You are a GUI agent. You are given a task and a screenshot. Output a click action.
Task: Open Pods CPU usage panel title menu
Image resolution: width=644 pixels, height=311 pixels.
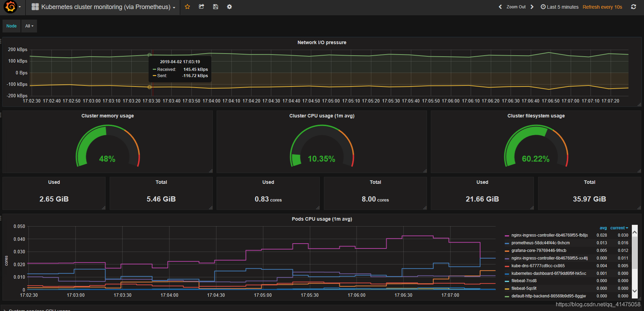tap(322, 219)
